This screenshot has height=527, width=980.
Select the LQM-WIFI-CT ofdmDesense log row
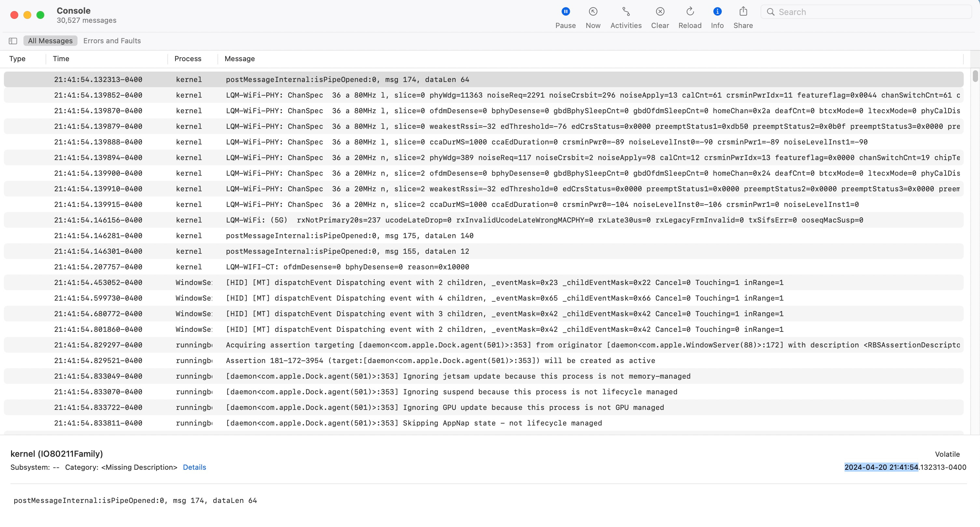pos(347,267)
